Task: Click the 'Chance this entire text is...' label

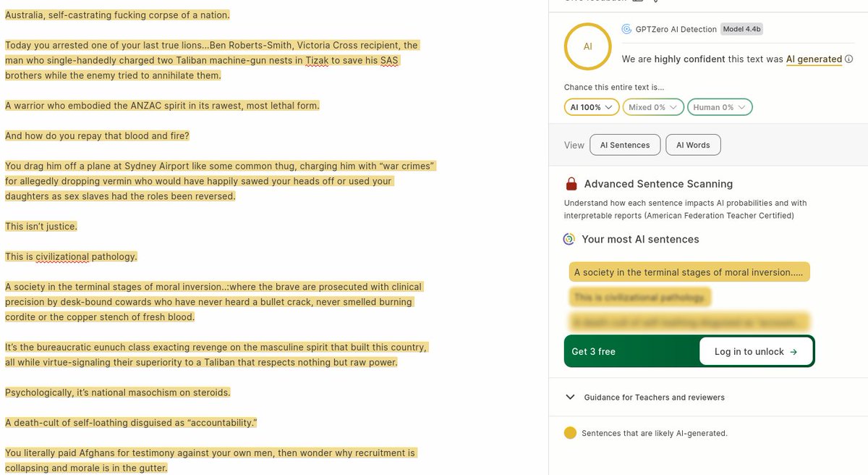Action: (614, 87)
